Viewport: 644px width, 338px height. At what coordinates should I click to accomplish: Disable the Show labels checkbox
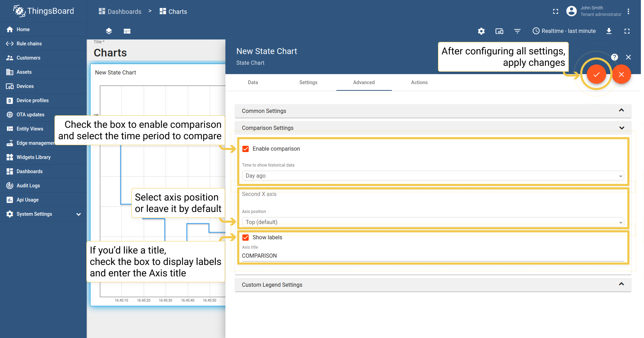tap(246, 238)
